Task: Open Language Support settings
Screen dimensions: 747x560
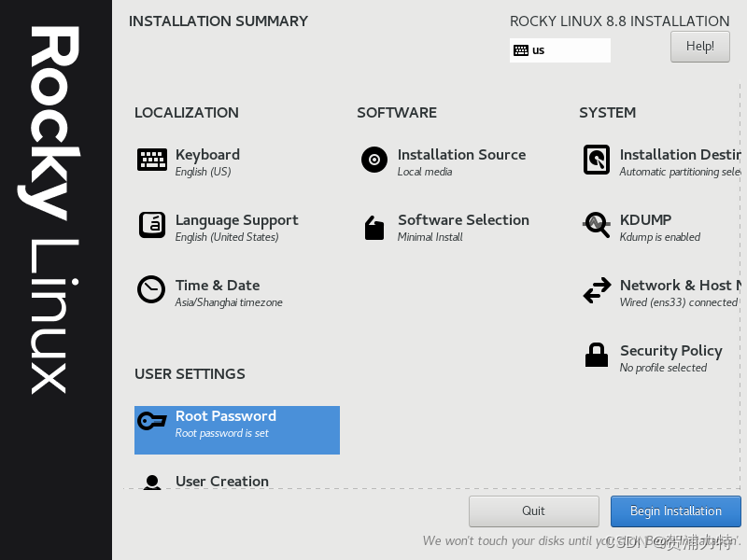Action: click(237, 220)
